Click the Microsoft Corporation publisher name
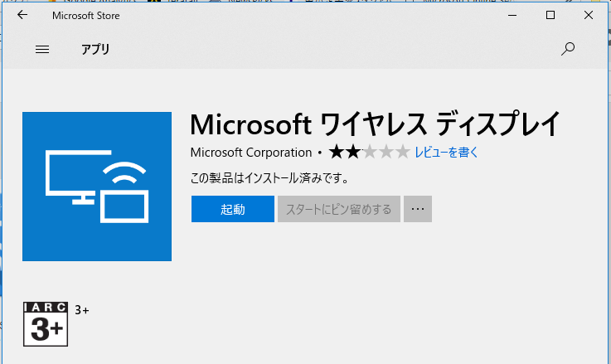Screen dimensions: 611x364 coord(251,153)
